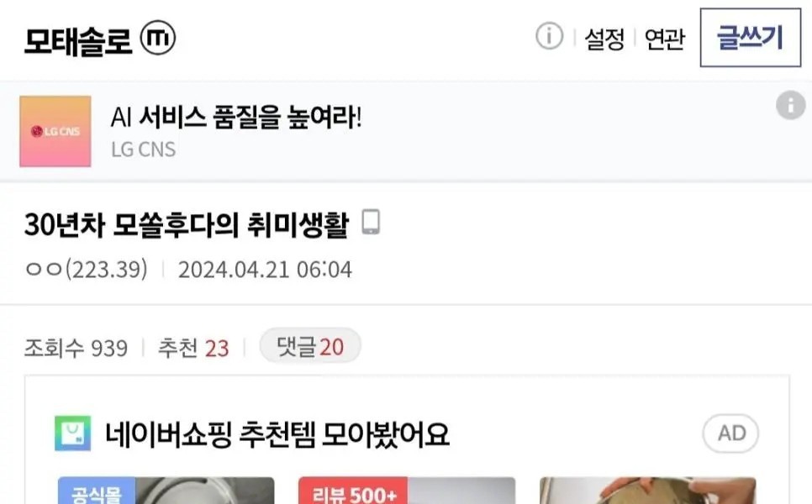812x504 pixels.
Task: Open 네이버쇼핑 추천템 모아봤어요 heading
Action: point(277,434)
